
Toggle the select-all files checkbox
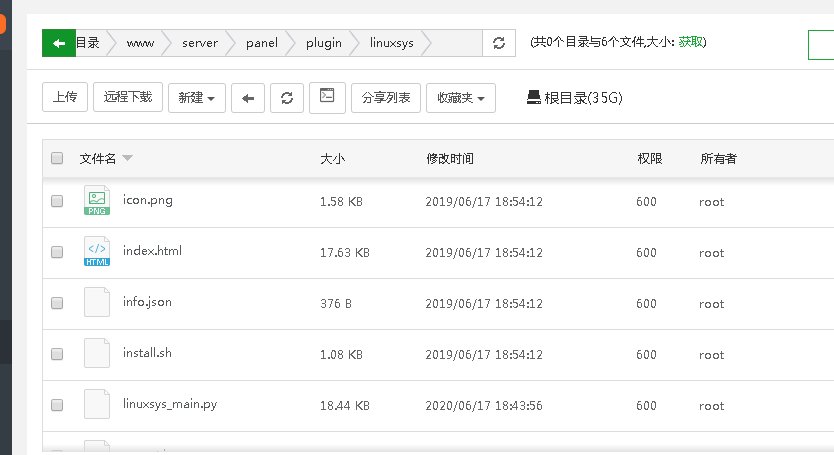(x=57, y=158)
